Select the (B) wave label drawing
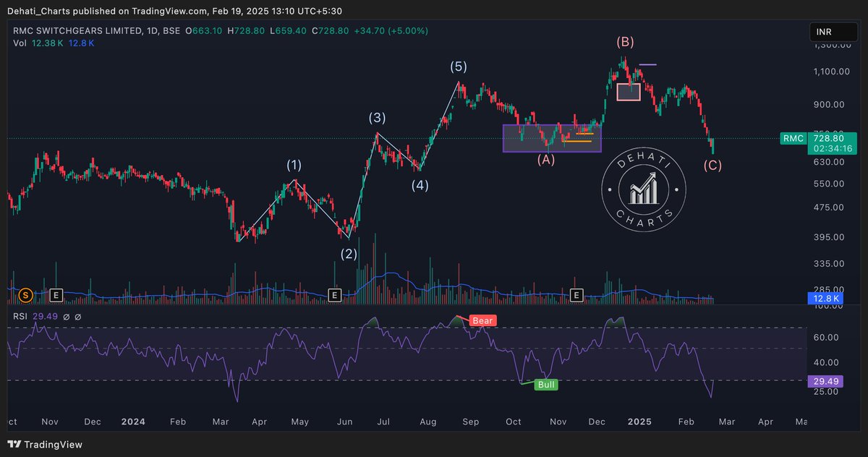Screen dimensions: 868x457 tap(625, 41)
